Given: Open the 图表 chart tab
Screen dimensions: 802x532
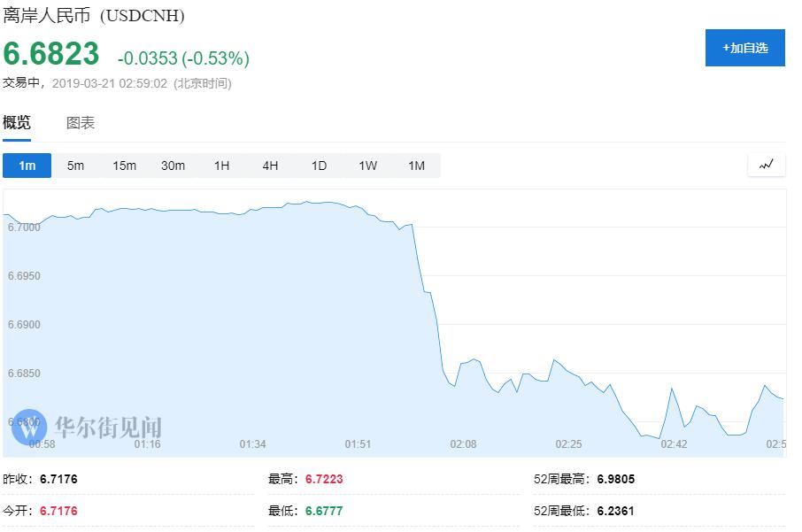Looking at the screenshot, I should point(81,123).
